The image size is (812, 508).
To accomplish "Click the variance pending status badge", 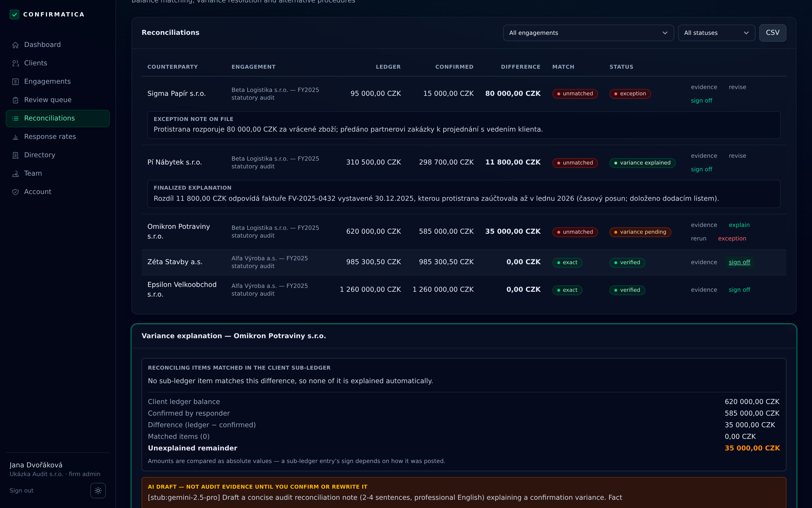I will pyautogui.click(x=640, y=232).
